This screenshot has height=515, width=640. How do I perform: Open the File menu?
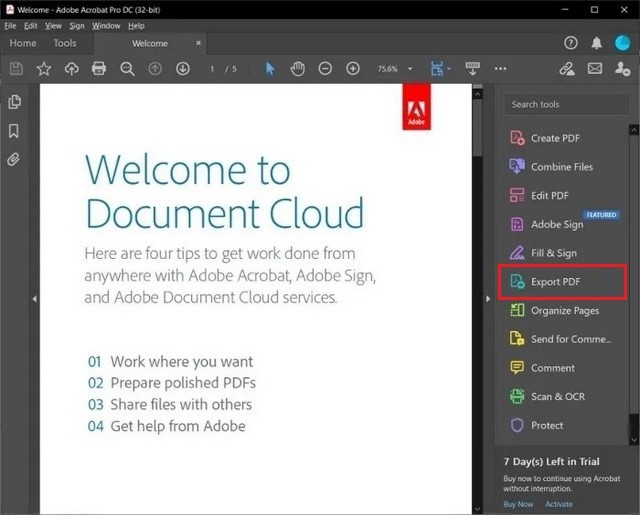point(10,26)
